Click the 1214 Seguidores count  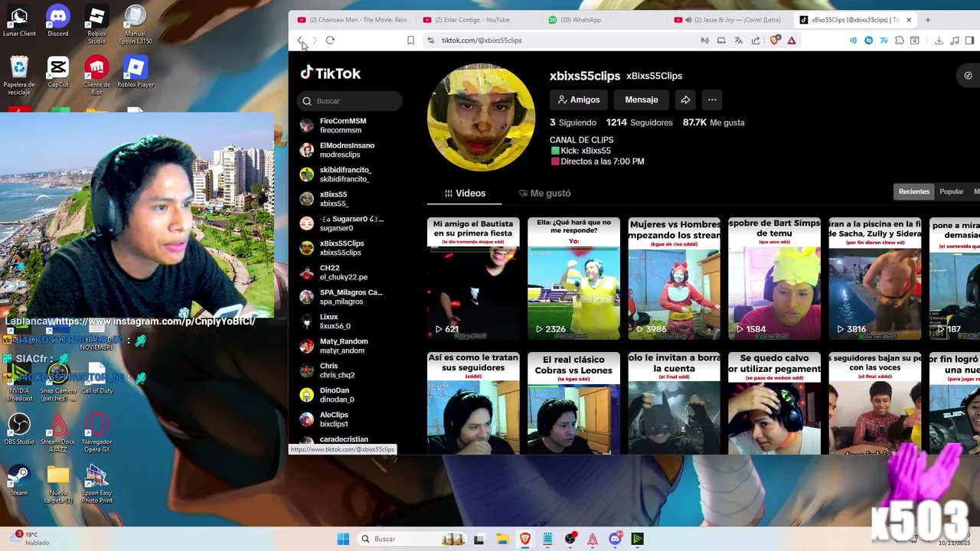[639, 122]
